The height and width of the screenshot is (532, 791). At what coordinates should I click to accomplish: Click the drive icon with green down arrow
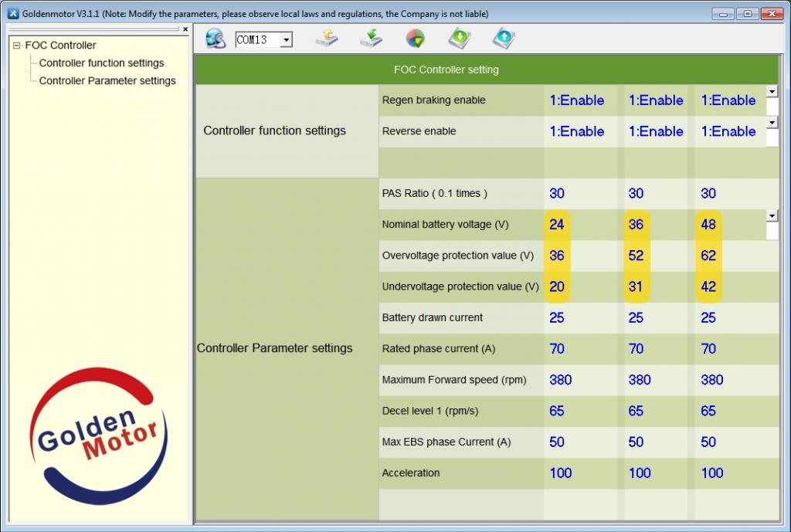click(x=371, y=38)
